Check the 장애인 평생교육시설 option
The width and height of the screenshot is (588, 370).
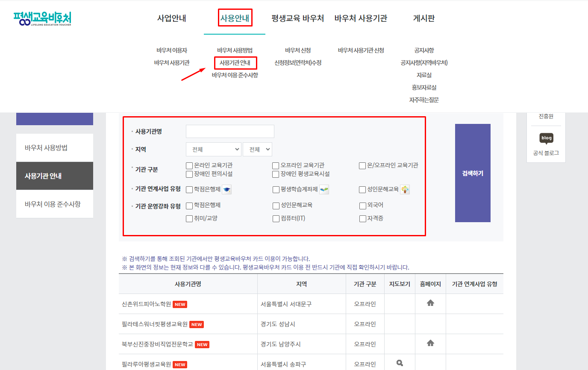(276, 174)
